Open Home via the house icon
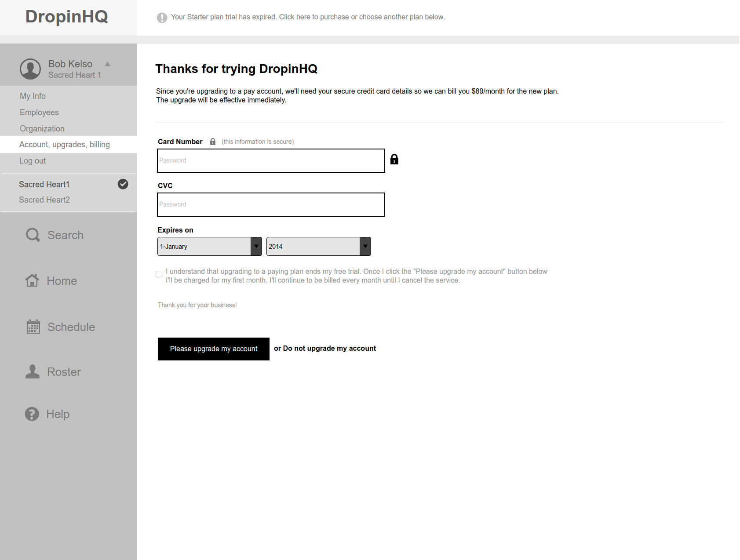This screenshot has height=560, width=740. pyautogui.click(x=32, y=280)
